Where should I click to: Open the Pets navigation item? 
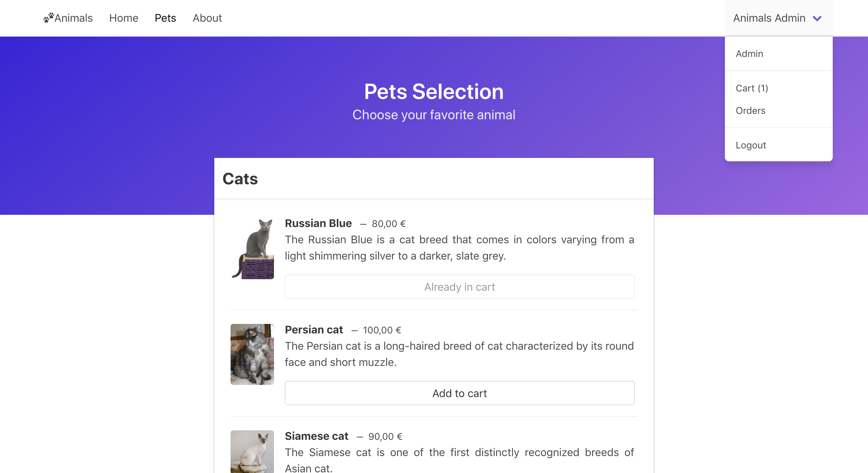(x=165, y=18)
